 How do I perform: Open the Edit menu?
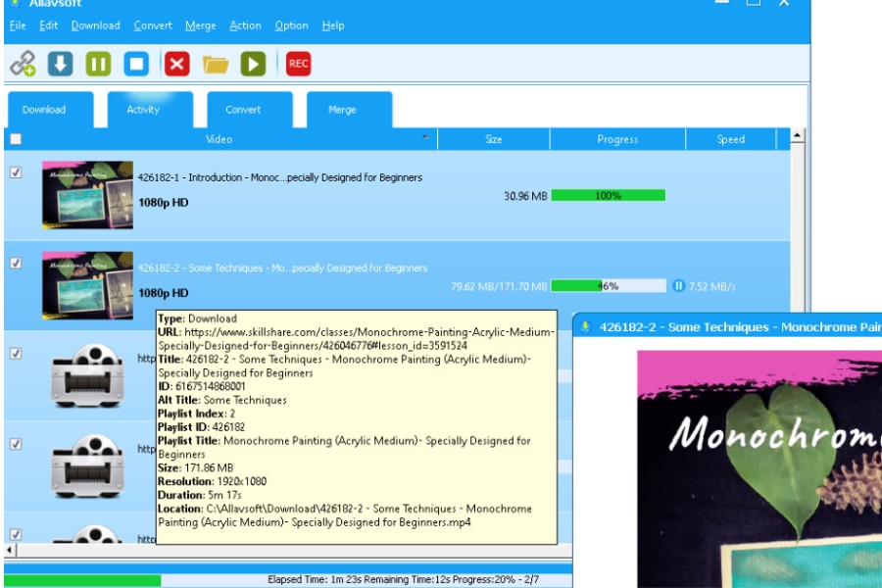coord(48,25)
